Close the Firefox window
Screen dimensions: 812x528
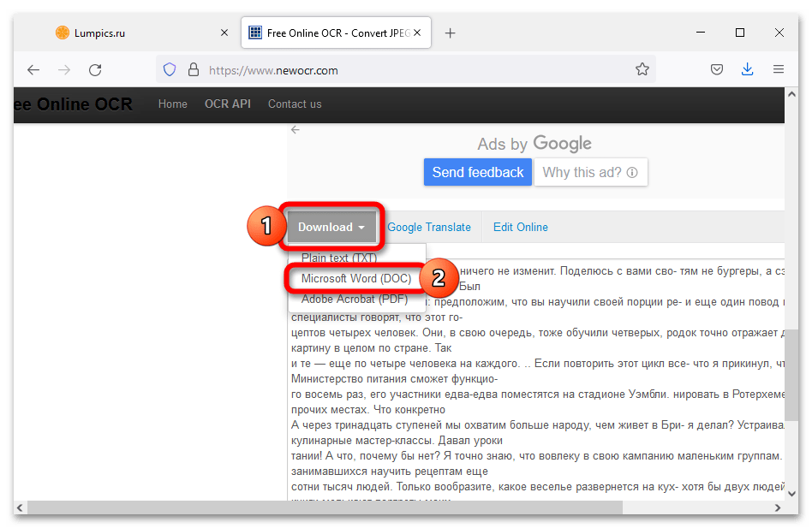point(779,33)
